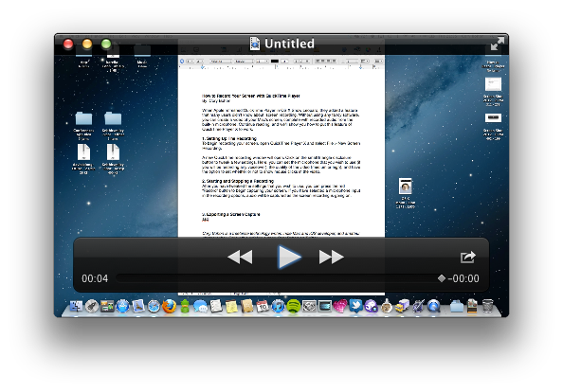Click the Calendar icon in the dock
This screenshot has width=563, height=392.
pyautogui.click(x=263, y=307)
